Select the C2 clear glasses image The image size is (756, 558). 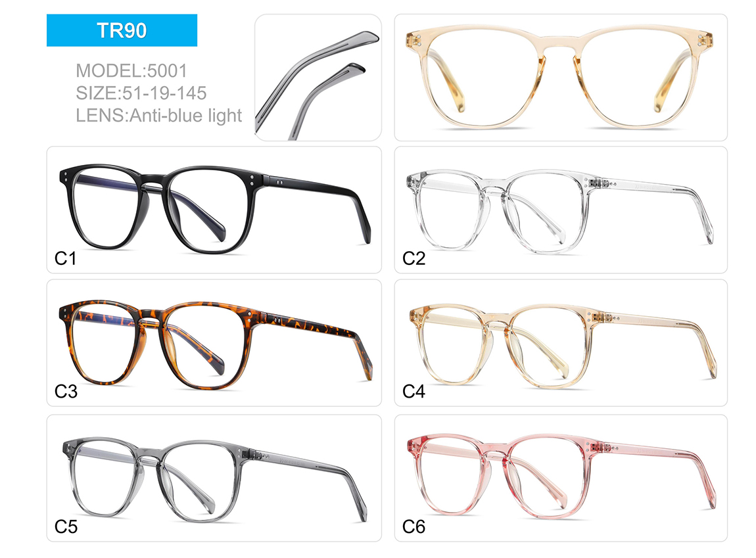561,210
